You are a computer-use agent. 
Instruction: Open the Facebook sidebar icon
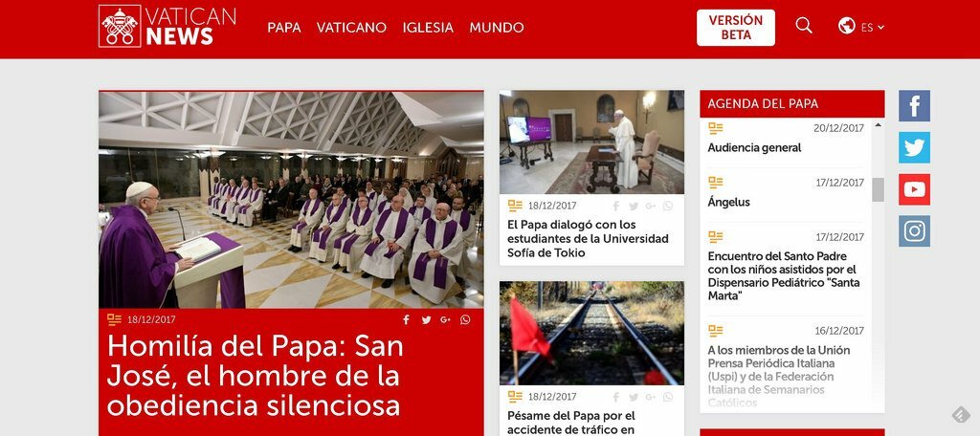point(914,105)
